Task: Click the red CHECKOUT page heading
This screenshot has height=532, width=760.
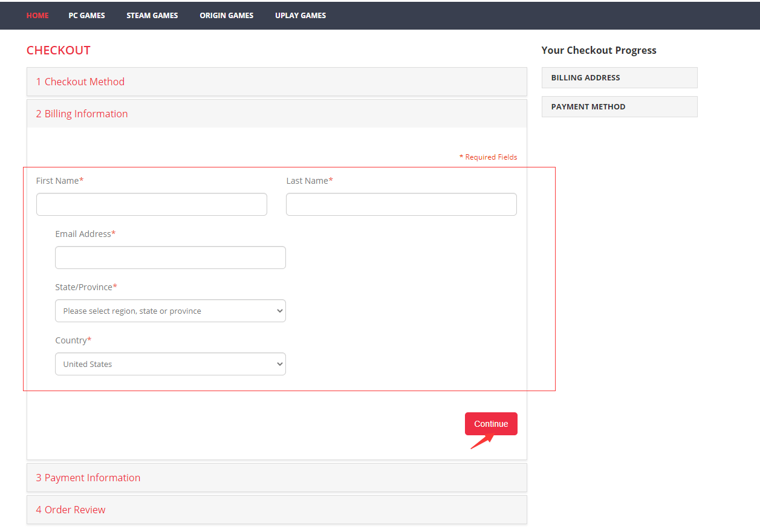Action: [x=59, y=50]
